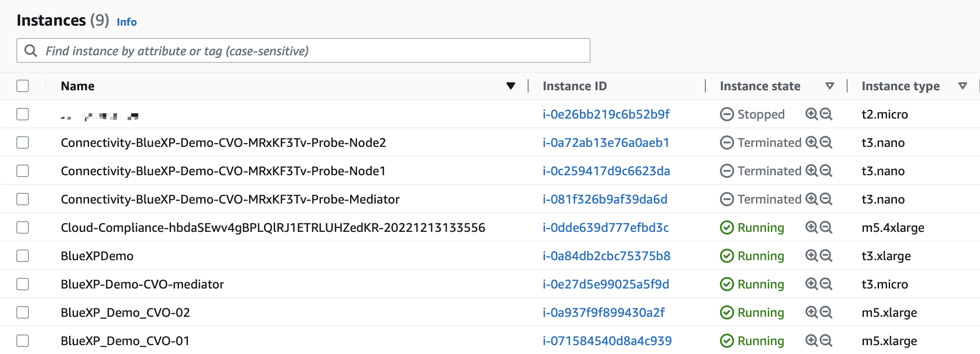Open Name column sort dropdown arrow
This screenshot has height=354, width=980.
[x=511, y=86]
